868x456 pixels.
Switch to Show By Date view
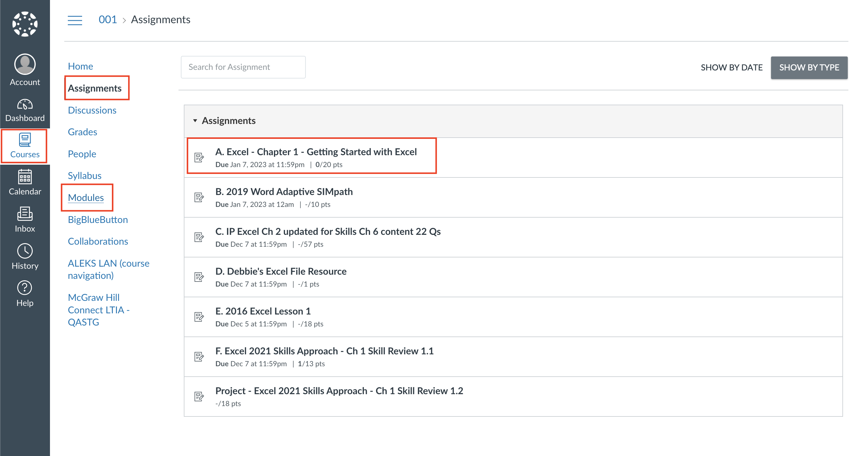731,67
